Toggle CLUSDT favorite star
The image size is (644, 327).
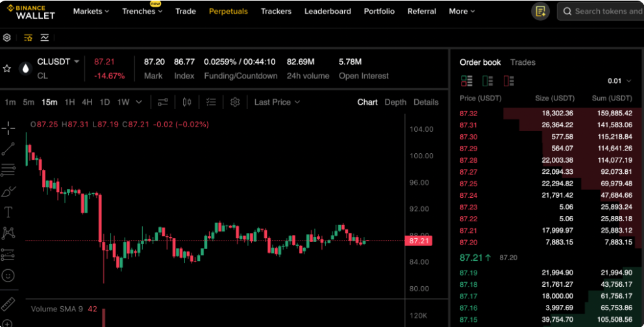coord(7,68)
